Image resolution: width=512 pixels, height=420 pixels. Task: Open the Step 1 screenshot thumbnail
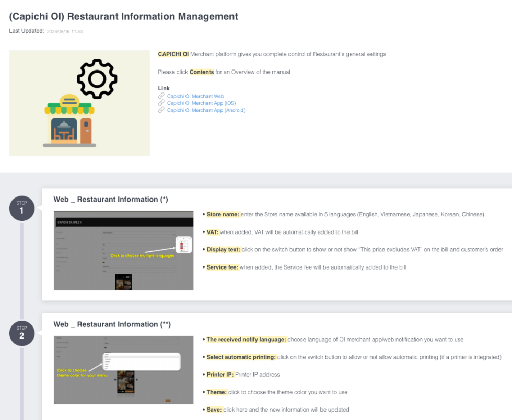[123, 251]
